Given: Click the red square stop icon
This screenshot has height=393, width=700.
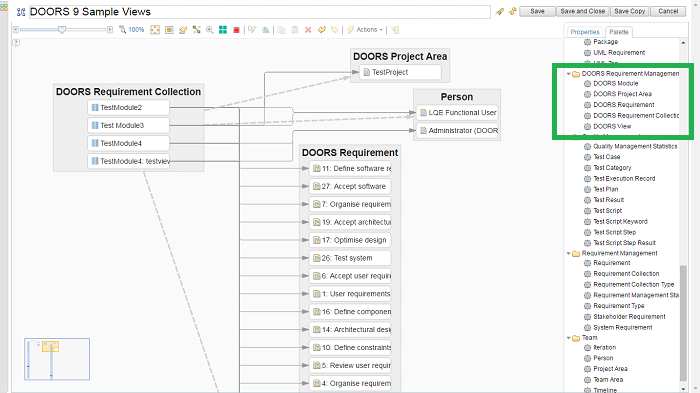Looking at the screenshot, I should point(237,30).
